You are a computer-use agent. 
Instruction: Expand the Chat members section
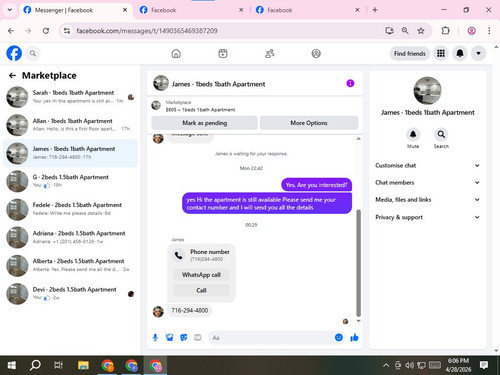[x=427, y=182]
